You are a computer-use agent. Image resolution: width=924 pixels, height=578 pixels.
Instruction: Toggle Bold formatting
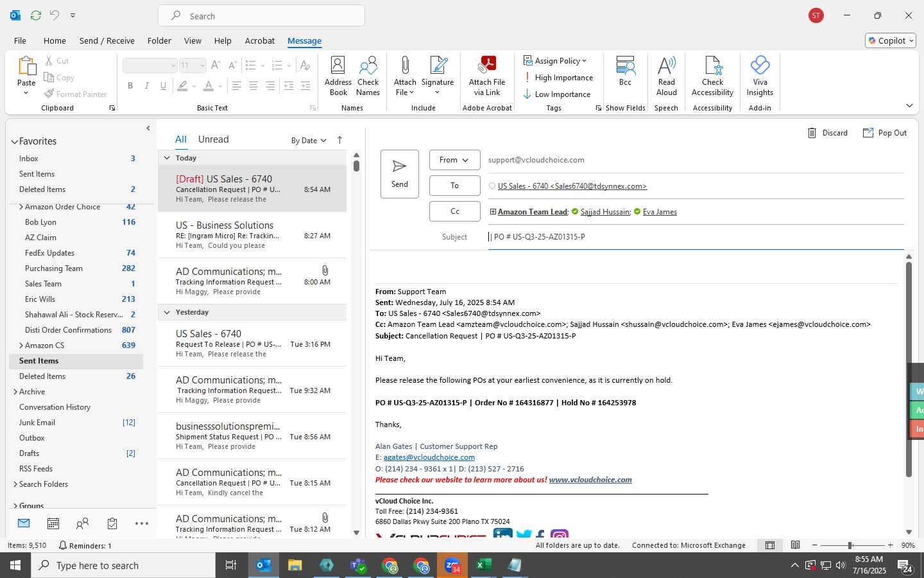click(x=130, y=85)
